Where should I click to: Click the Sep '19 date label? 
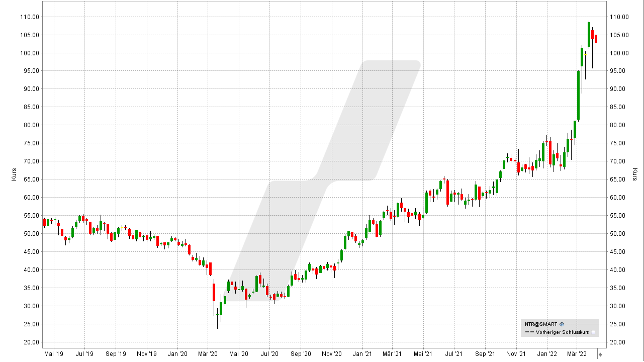(115, 354)
